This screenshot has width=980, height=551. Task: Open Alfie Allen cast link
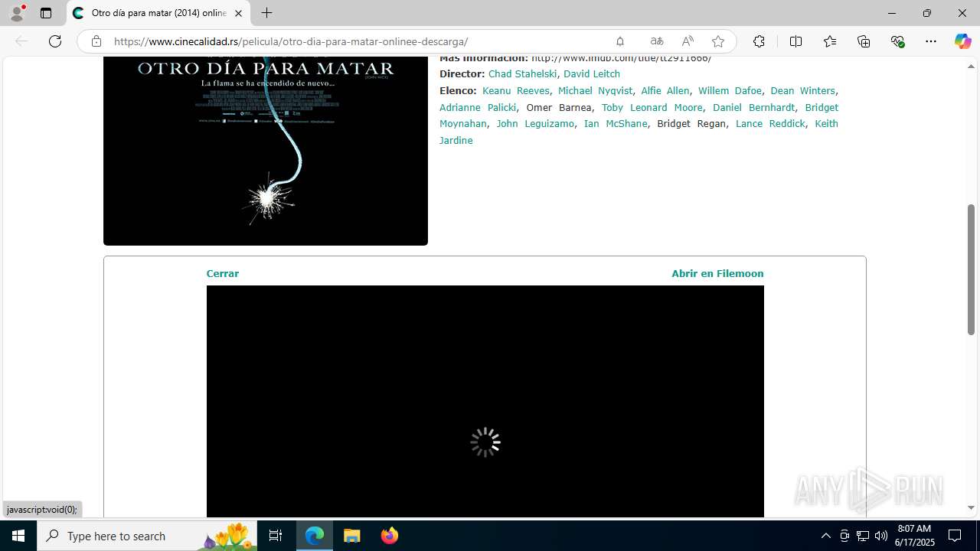[665, 91]
